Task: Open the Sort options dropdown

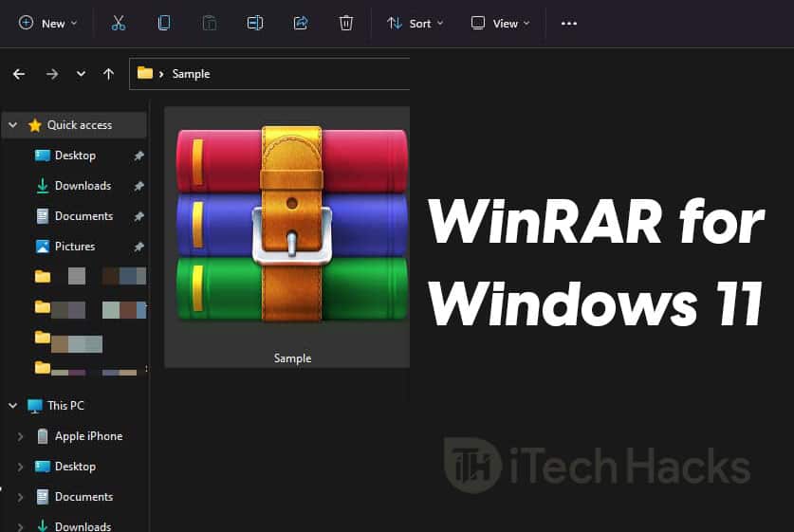Action: coord(415,23)
